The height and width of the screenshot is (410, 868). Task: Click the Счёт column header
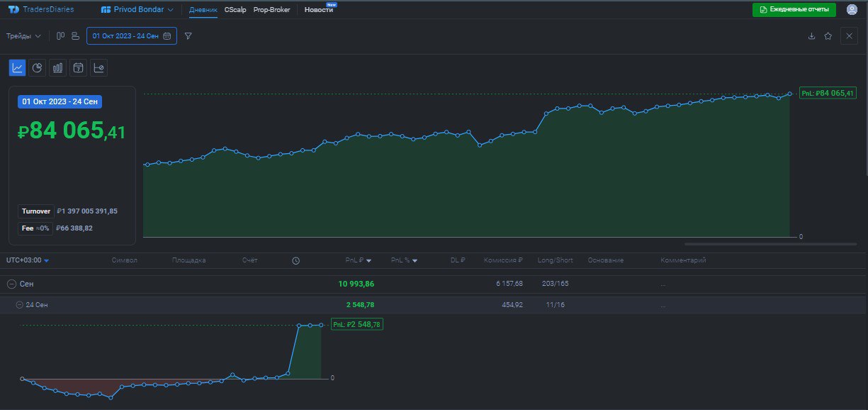249,260
